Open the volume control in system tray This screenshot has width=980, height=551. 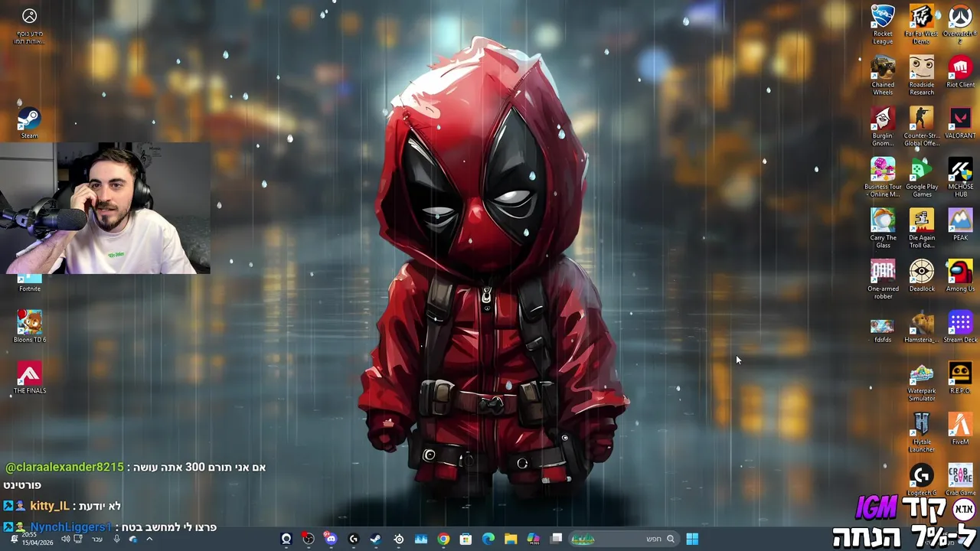point(64,539)
